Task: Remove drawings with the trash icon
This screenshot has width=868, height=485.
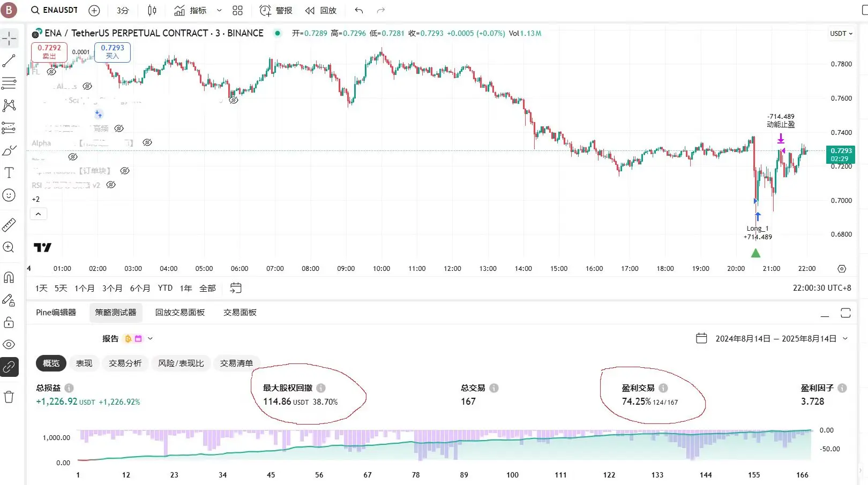Action: (x=9, y=397)
